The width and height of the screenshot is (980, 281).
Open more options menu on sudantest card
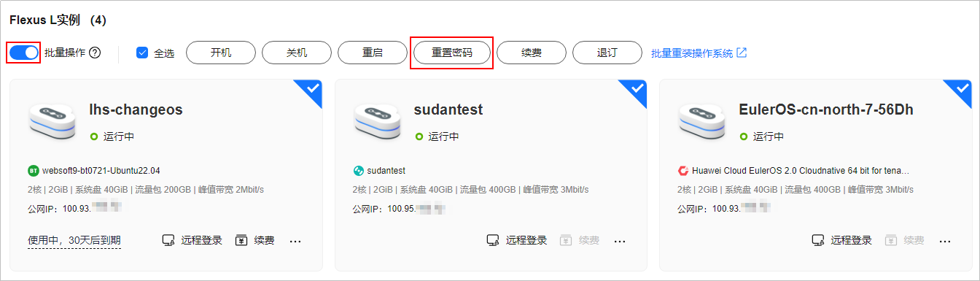[x=620, y=241]
